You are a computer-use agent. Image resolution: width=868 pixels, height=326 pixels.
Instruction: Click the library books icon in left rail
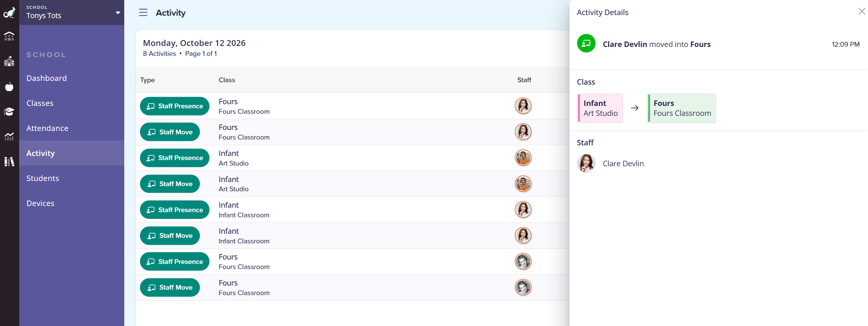click(x=9, y=161)
